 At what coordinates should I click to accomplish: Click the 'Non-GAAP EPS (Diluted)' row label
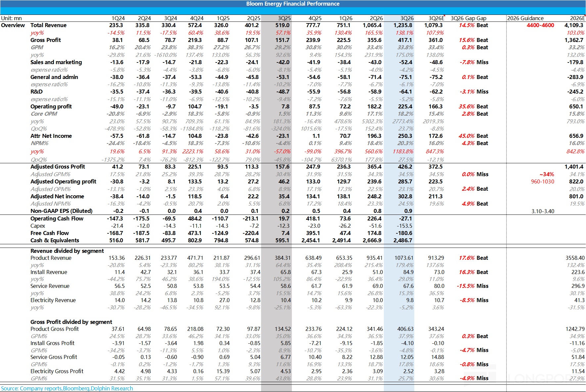tap(61, 211)
